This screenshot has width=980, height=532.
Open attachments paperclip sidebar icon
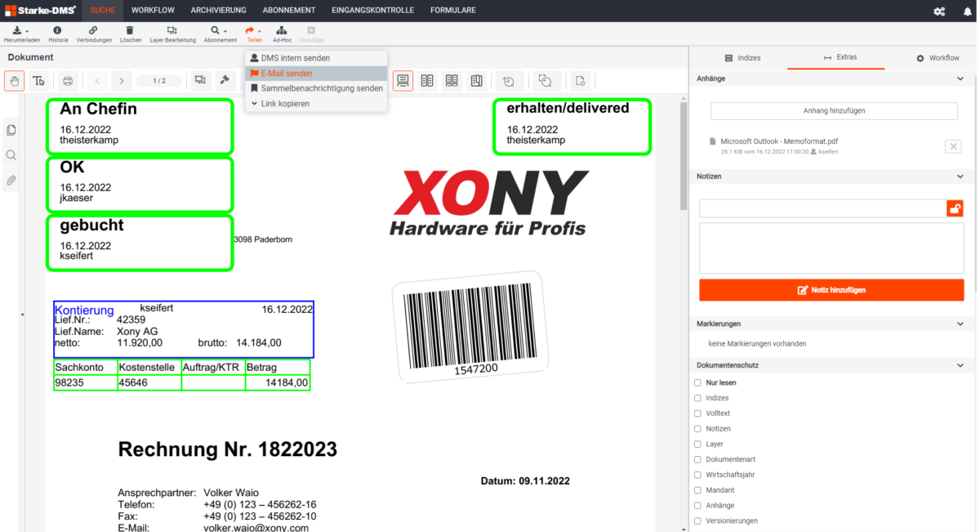(x=11, y=181)
